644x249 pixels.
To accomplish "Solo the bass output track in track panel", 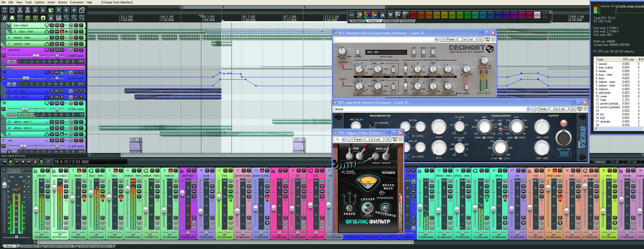I will pos(81,25).
